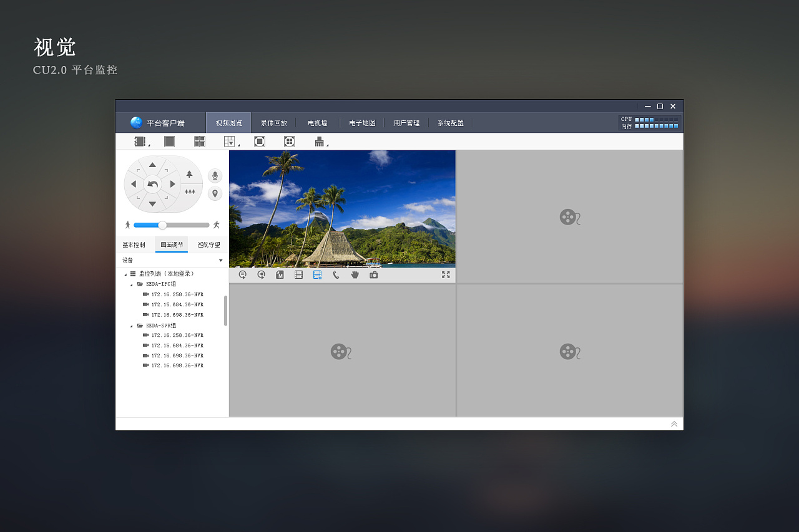The image size is (799, 532).
Task: Open custom grid layout dropdown icon
Action: pyautogui.click(x=230, y=142)
